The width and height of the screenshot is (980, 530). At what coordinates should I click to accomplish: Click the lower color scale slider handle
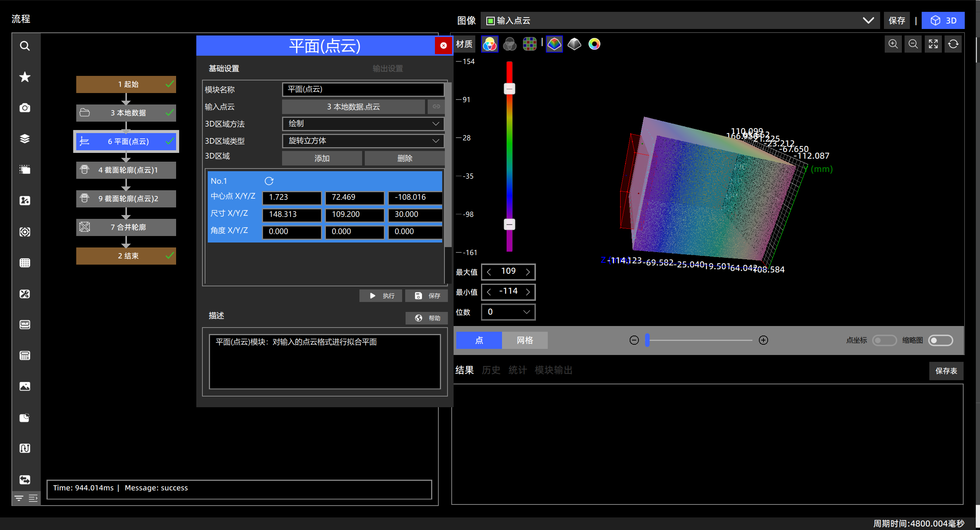[x=509, y=224]
